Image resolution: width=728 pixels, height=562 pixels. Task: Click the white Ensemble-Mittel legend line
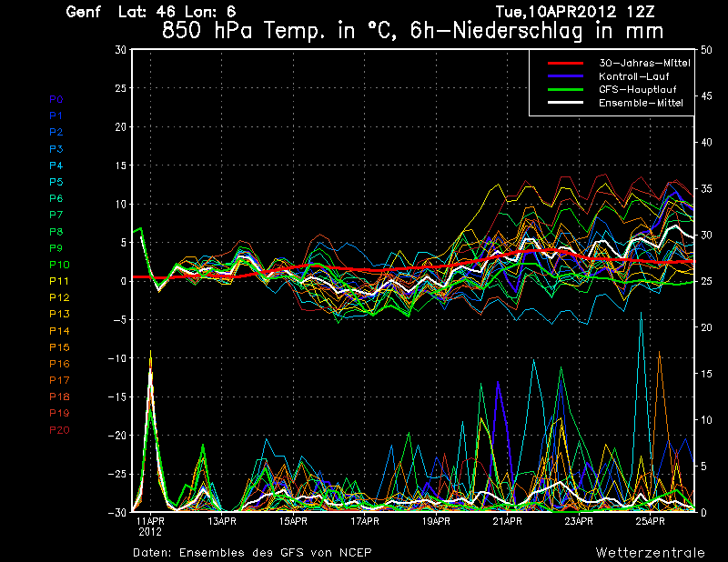(564, 103)
